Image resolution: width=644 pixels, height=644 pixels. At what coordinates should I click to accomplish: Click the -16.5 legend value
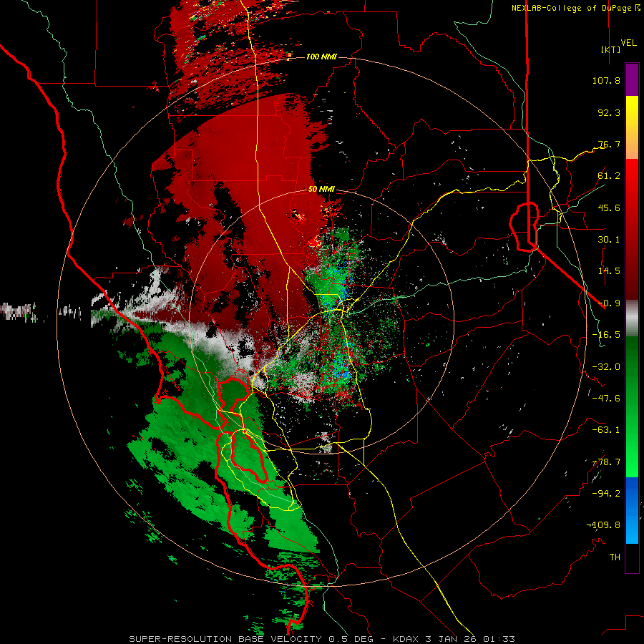click(x=606, y=335)
